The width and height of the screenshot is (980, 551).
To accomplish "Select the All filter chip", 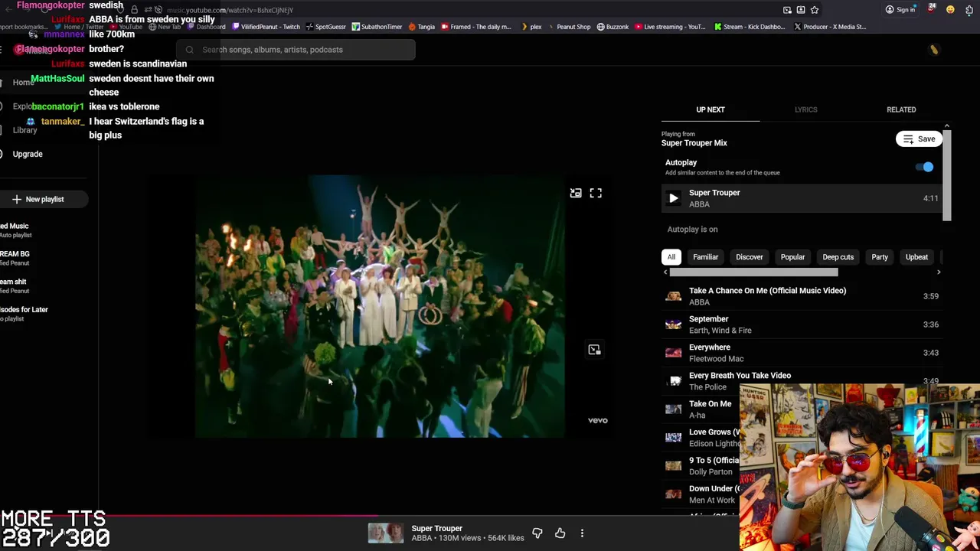I will [x=671, y=257].
